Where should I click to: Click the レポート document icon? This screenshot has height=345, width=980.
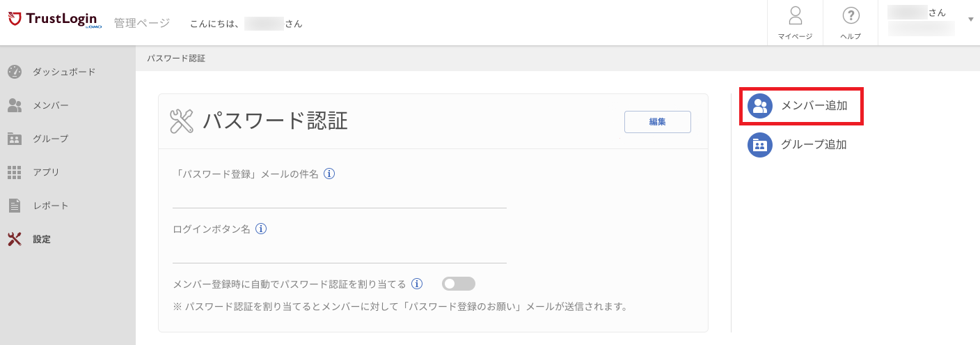pyautogui.click(x=15, y=206)
